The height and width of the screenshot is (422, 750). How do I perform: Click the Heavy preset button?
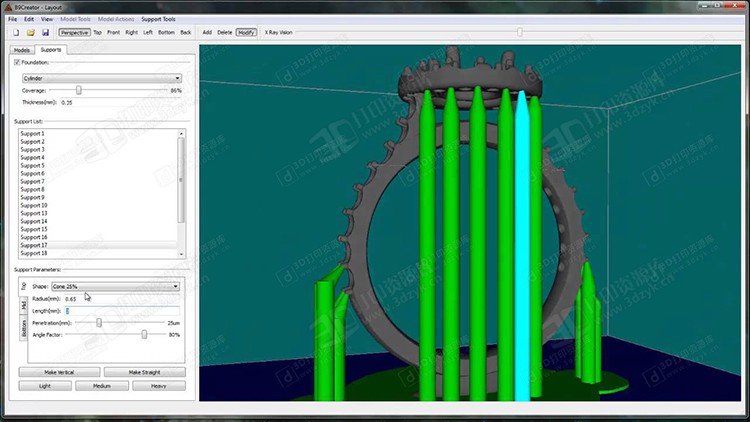click(158, 385)
